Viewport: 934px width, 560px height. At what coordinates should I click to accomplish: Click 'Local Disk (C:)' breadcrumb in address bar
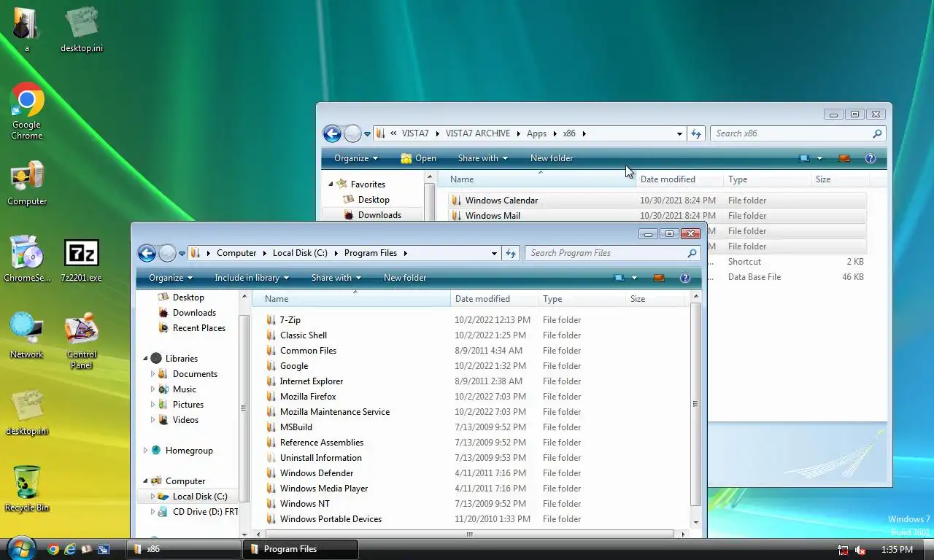coord(300,253)
